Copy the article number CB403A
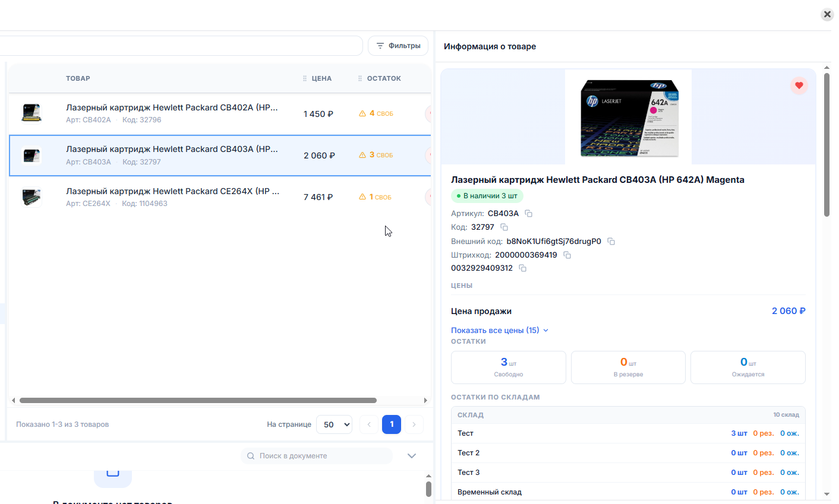839x504 pixels. [x=528, y=214]
